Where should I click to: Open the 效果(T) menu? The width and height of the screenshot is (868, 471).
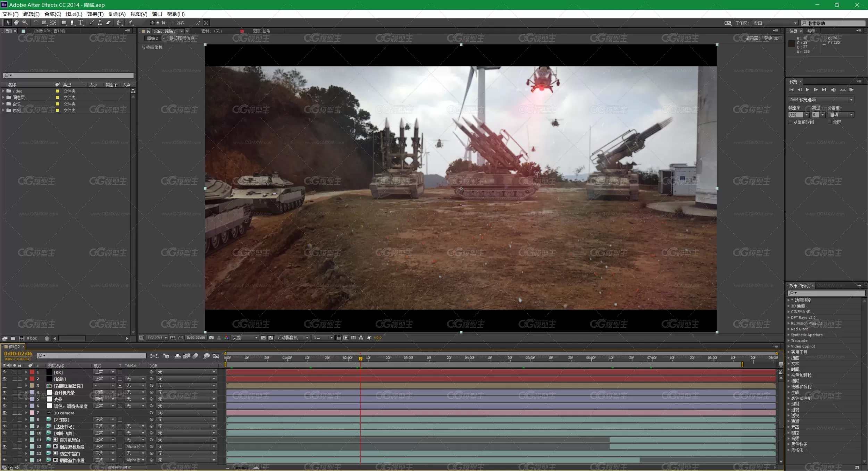(95, 14)
